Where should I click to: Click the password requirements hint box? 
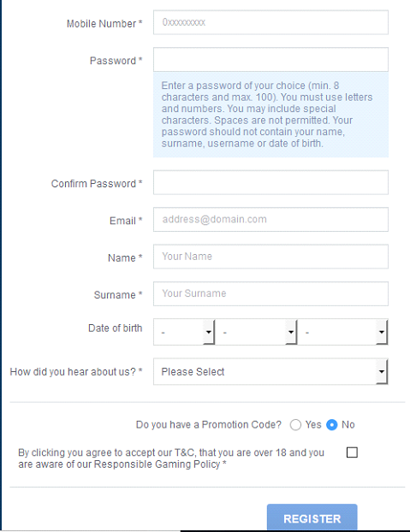[x=270, y=115]
